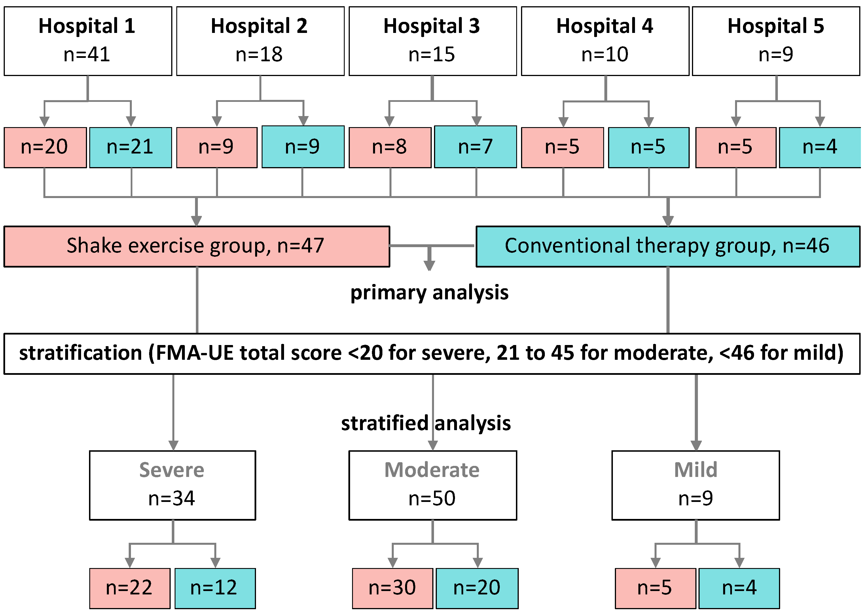This screenshot has width=868, height=614.
Task: Click the pink n=22 box under Severe
Action: coord(130,588)
